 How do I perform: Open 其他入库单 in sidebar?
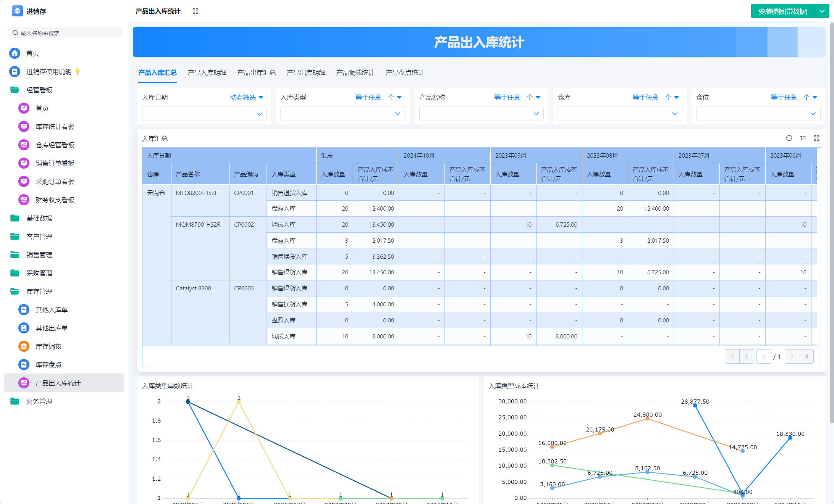51,310
